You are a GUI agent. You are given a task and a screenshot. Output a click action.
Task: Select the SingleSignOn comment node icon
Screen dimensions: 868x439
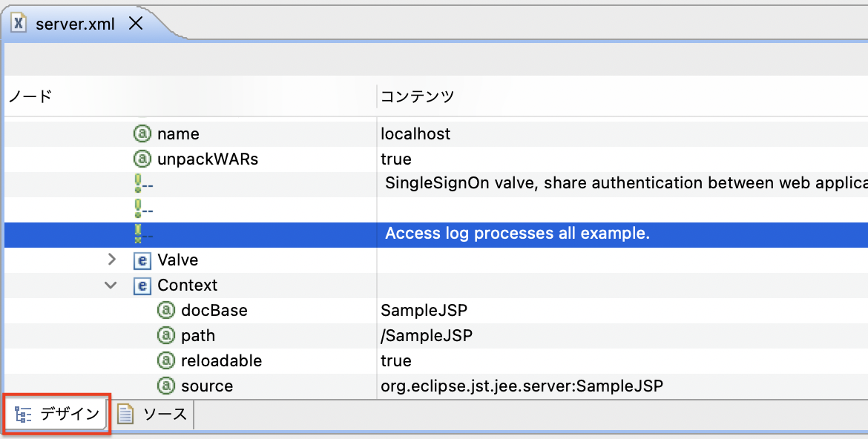pyautogui.click(x=143, y=184)
